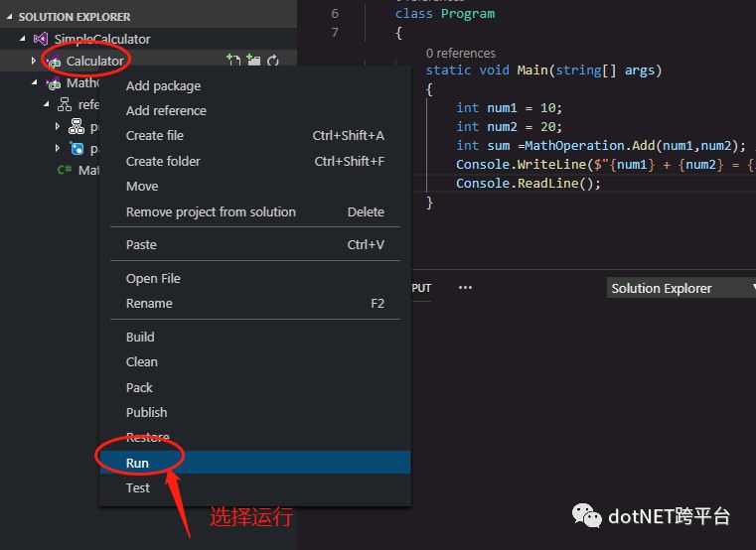
Task: Choose Move in the context menu
Action: tap(255, 187)
